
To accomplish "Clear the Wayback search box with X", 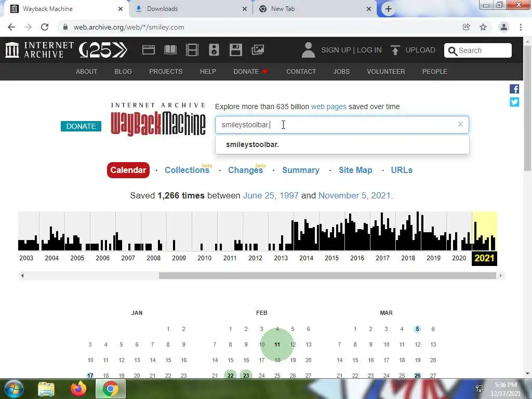I will pos(460,124).
